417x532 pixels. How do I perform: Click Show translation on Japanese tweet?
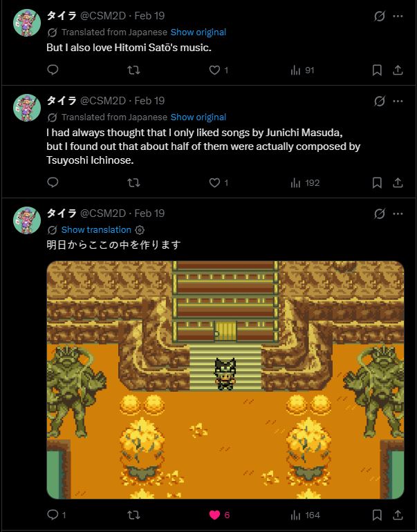tap(96, 229)
